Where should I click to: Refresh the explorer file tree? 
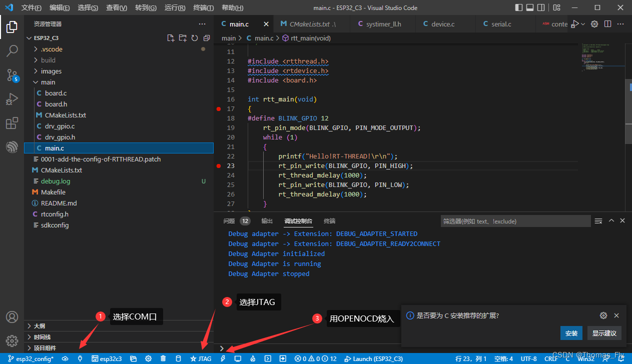click(194, 38)
